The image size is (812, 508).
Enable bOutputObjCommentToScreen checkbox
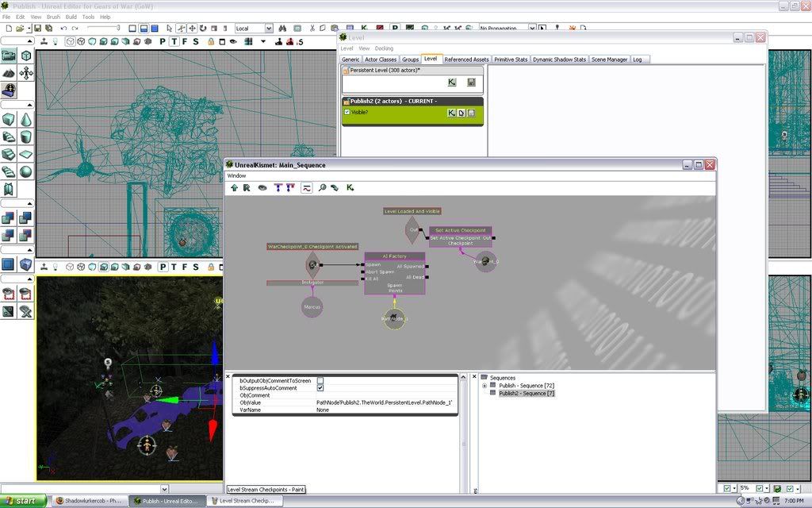point(320,380)
